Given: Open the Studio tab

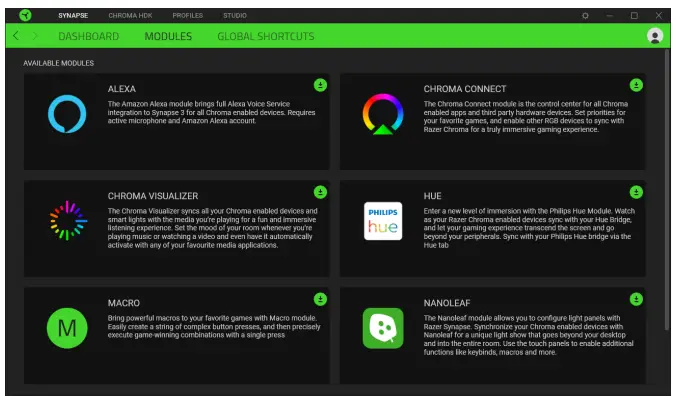Looking at the screenshot, I should click(235, 16).
